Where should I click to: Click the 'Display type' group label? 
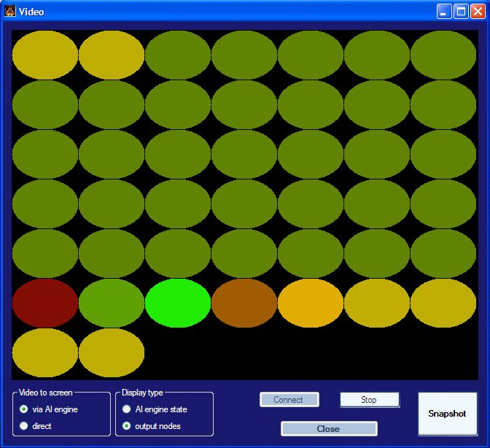pyautogui.click(x=142, y=393)
